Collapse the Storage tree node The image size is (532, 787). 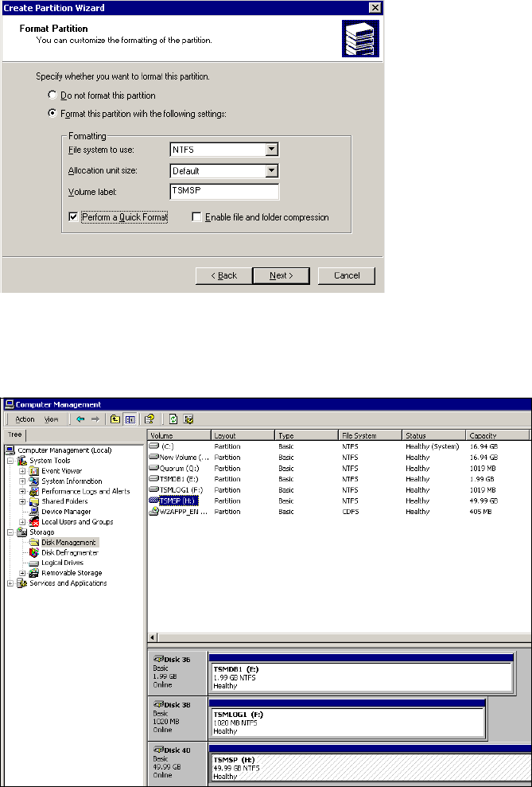[10, 532]
